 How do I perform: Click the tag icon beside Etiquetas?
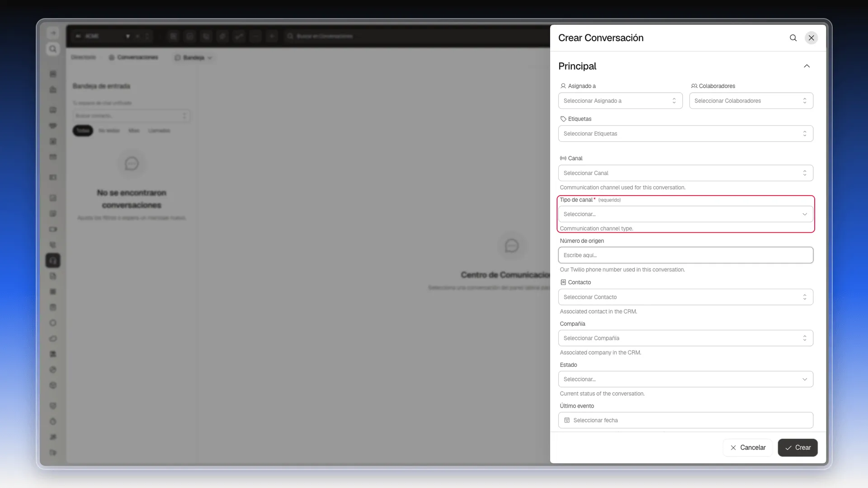point(563,119)
